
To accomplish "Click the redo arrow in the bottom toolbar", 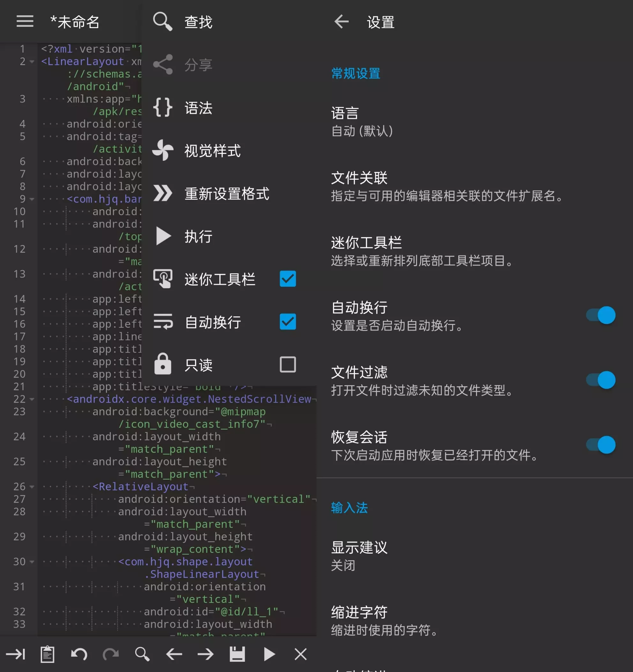I will 110,654.
